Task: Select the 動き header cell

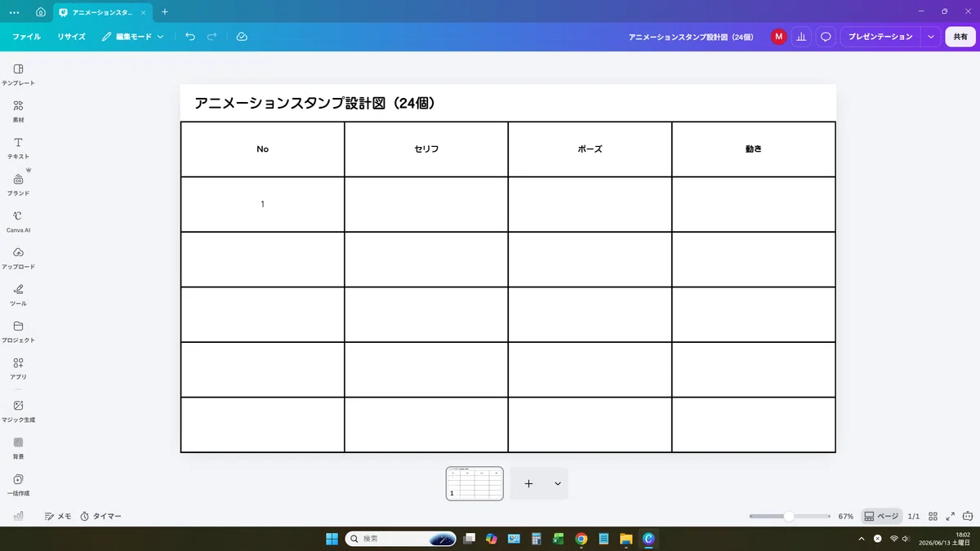Action: coord(754,149)
